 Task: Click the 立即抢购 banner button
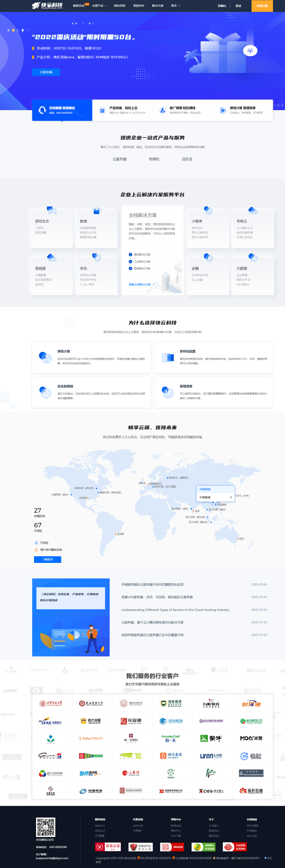coord(46,72)
